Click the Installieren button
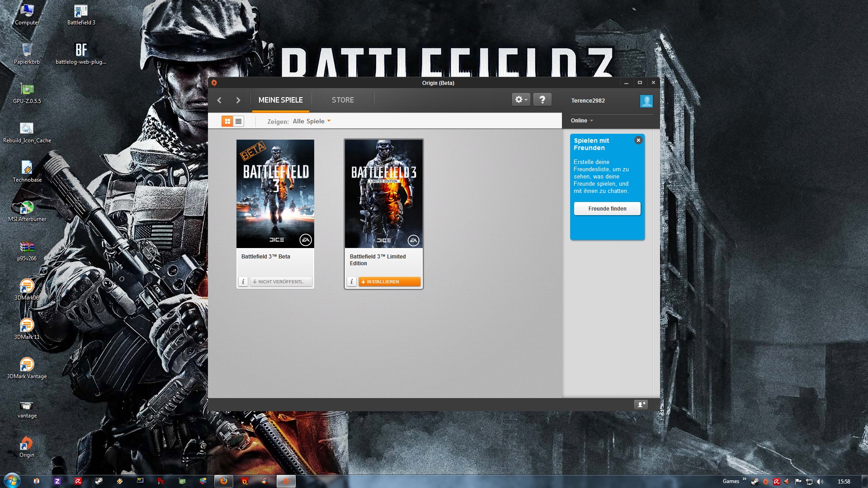This screenshot has width=868, height=488. click(x=389, y=282)
